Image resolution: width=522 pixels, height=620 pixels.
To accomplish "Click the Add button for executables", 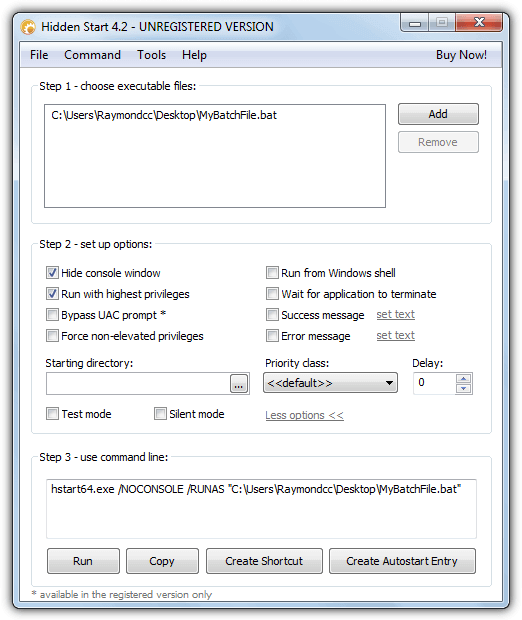I will pyautogui.click(x=438, y=114).
